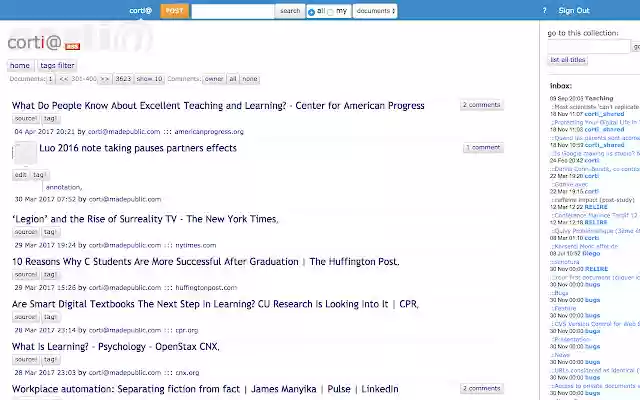View 1 comment on Luo 2016 document
The width and height of the screenshot is (640, 400).
tap(483, 148)
